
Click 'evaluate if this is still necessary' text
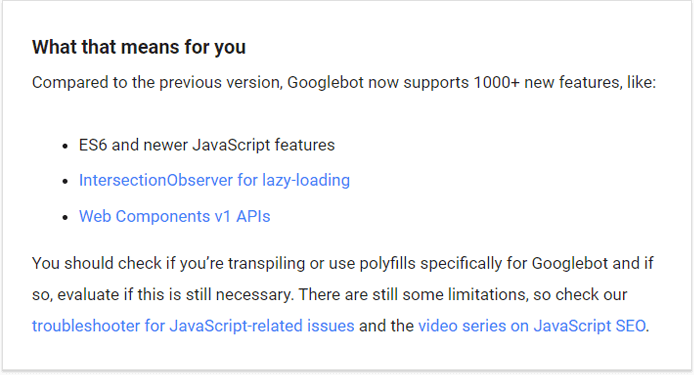[x=175, y=294]
